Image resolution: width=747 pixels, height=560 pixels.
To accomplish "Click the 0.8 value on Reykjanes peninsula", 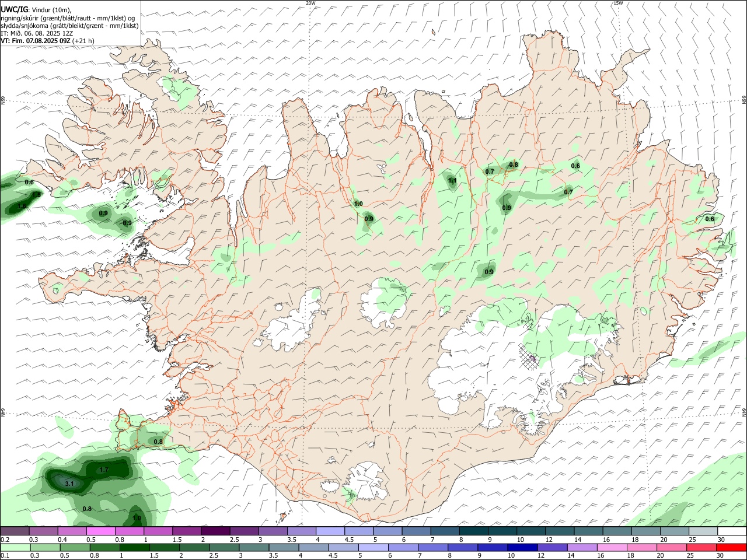I will pos(158,442).
